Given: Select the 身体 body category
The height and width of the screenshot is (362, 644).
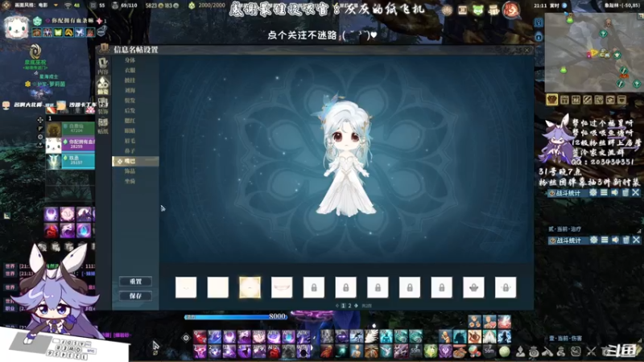Looking at the screenshot, I should (130, 60).
